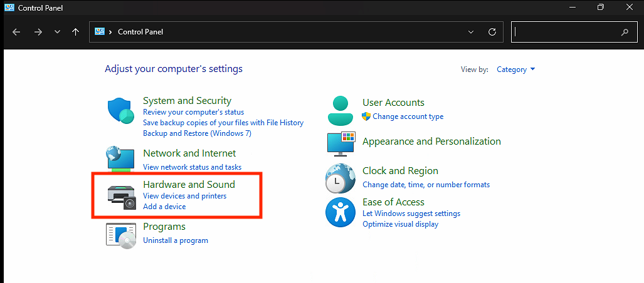Click Review your computer's status
Viewport: 644px width, 283px height.
(193, 112)
